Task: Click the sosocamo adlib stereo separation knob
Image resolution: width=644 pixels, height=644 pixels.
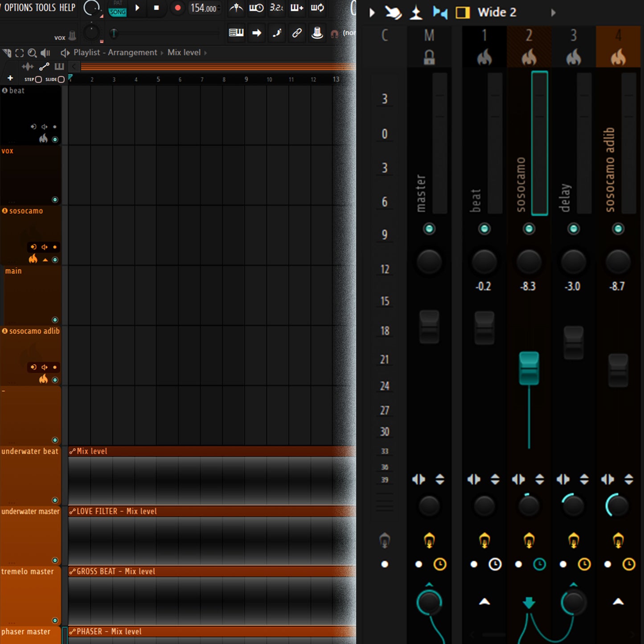Action: click(618, 506)
